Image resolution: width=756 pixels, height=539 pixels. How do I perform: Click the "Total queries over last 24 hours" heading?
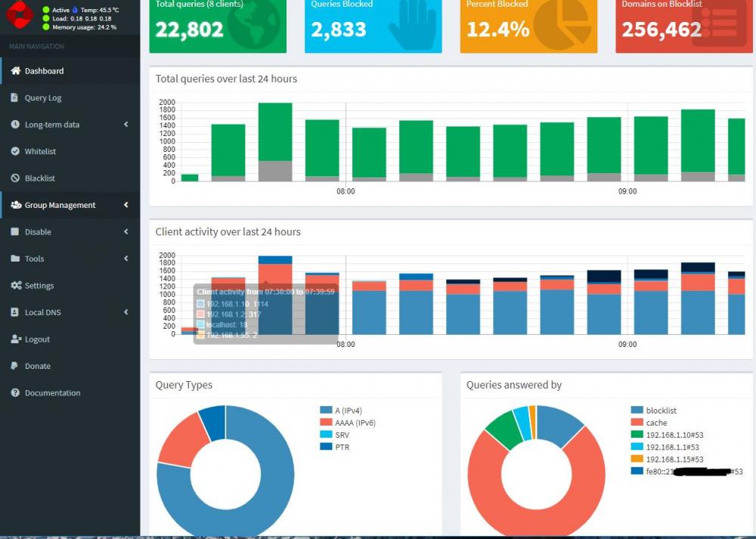[226, 79]
